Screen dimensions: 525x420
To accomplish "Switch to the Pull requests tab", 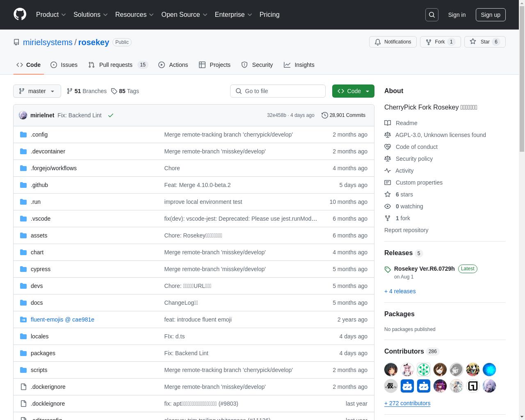I will point(118,65).
